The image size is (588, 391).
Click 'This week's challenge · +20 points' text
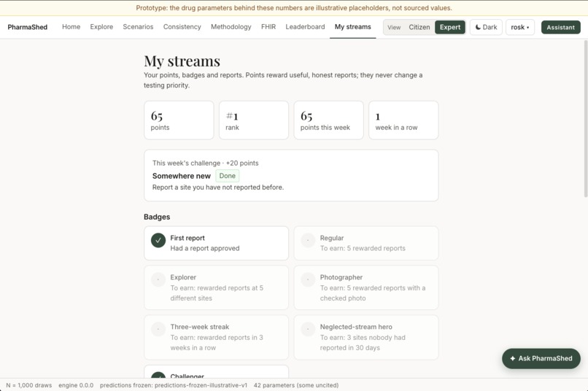pyautogui.click(x=205, y=163)
